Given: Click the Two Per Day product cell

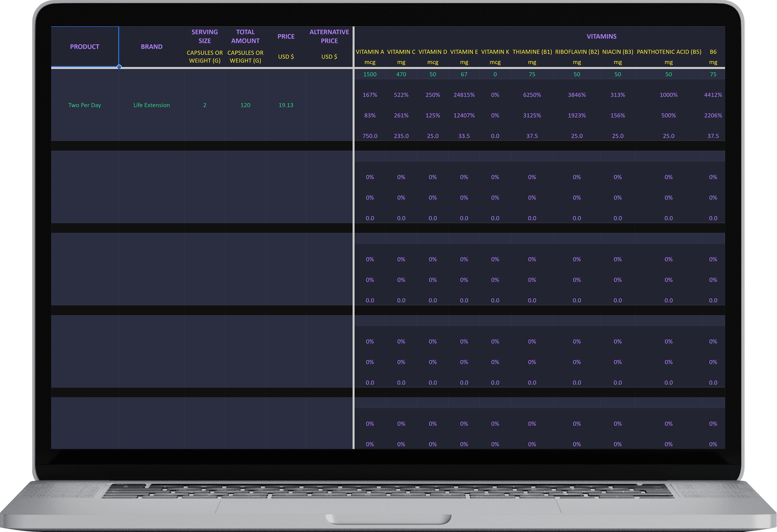Looking at the screenshot, I should tap(85, 105).
